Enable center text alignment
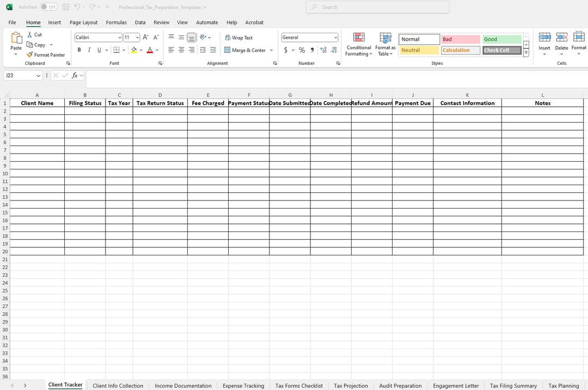The width and height of the screenshot is (588, 390). 181,50
